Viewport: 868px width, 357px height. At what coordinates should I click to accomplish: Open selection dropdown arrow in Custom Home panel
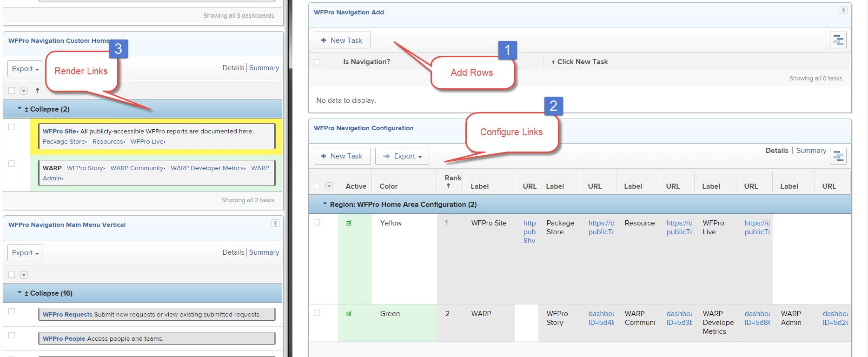(24, 91)
